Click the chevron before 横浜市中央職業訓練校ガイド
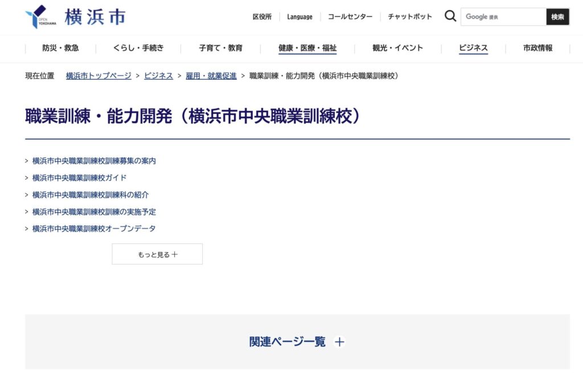This screenshot has height=392, width=583. pyautogui.click(x=25, y=178)
